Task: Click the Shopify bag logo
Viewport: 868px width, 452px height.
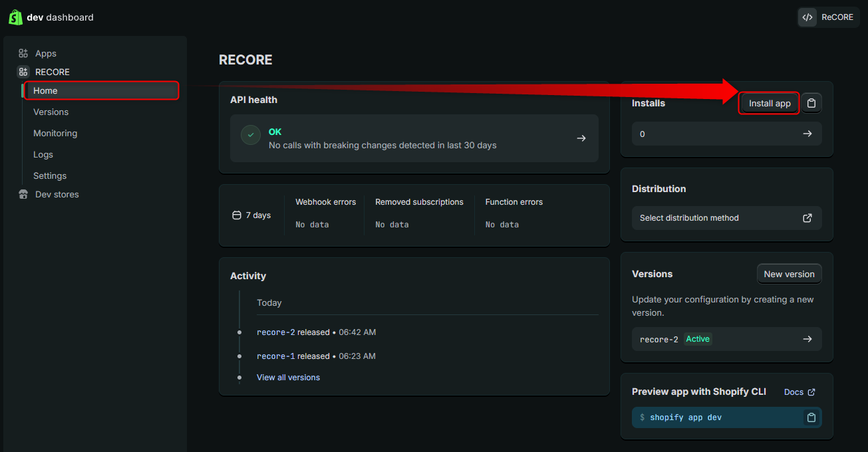Action: [x=15, y=17]
